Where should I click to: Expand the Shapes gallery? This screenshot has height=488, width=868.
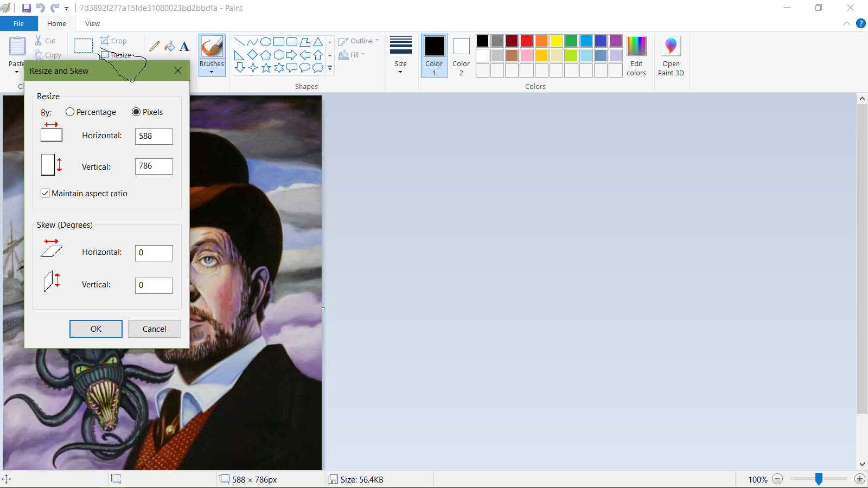click(x=330, y=68)
